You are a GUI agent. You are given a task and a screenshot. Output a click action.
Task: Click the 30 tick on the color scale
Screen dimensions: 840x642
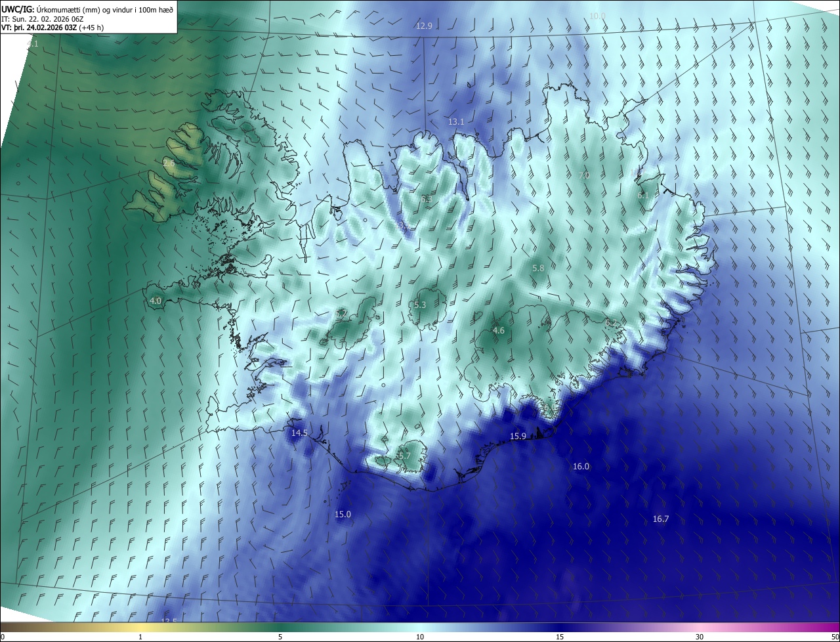click(x=700, y=637)
